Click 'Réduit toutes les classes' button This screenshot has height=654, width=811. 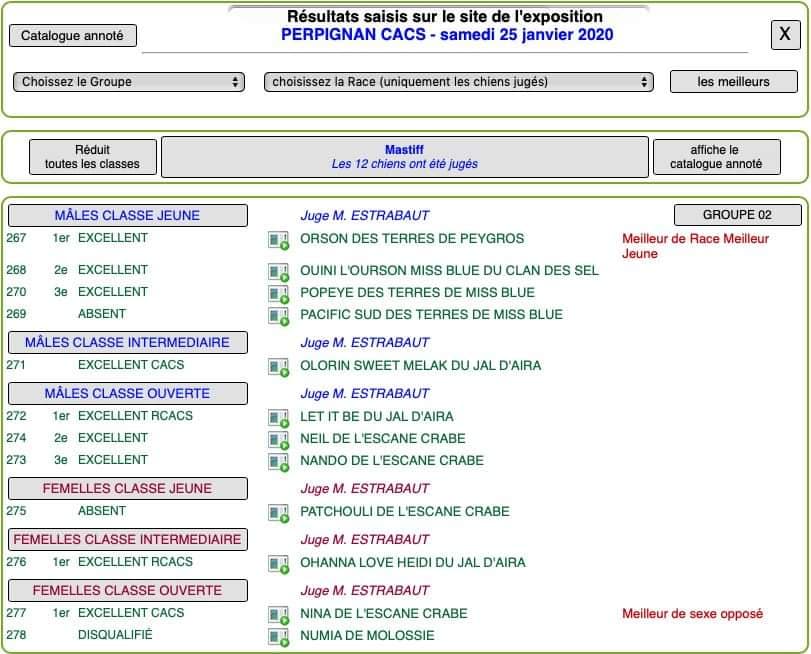93,157
